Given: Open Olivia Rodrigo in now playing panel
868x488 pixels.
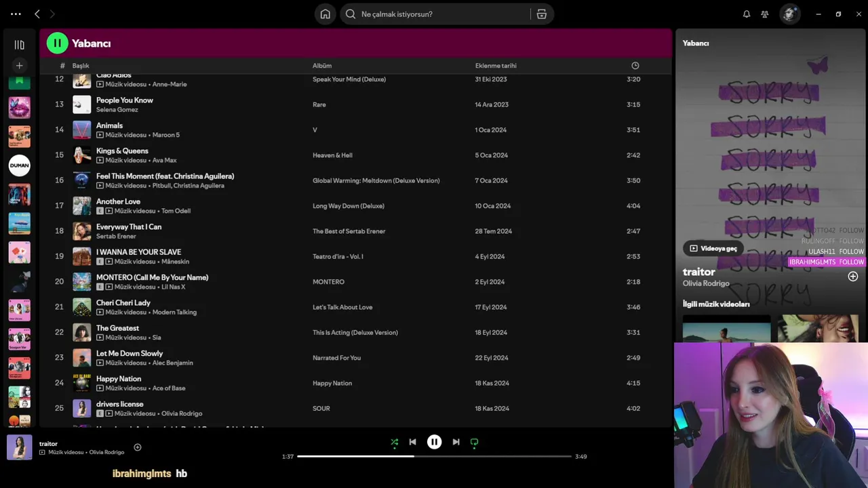Looking at the screenshot, I should pos(706,283).
